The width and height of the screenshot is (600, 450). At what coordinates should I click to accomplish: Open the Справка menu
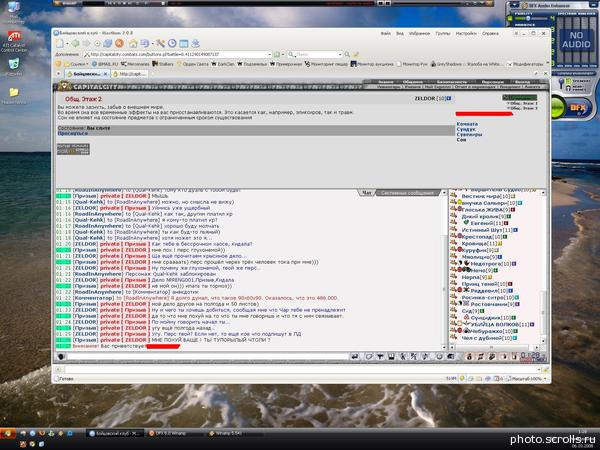tap(490, 34)
